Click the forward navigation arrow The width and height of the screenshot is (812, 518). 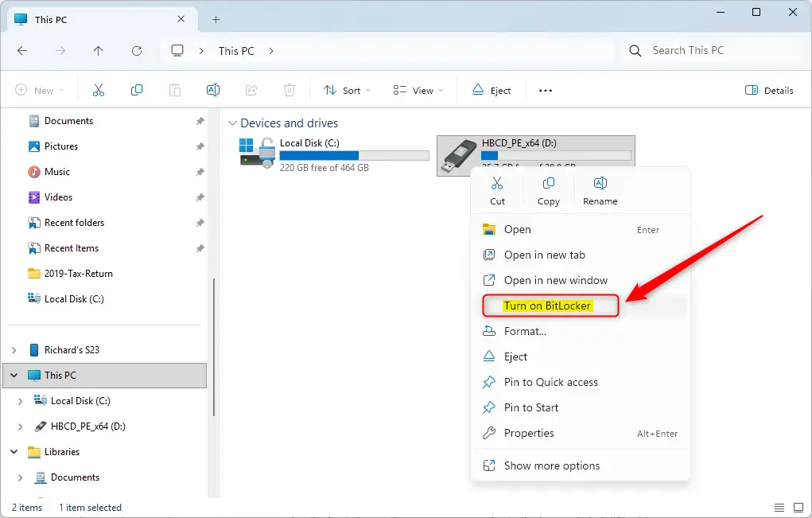(x=60, y=50)
